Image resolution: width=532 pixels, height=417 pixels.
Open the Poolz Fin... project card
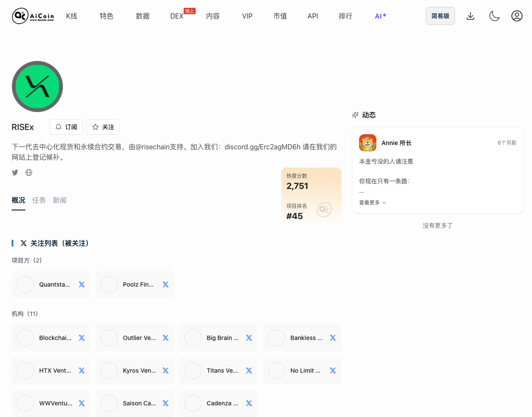[135, 284]
